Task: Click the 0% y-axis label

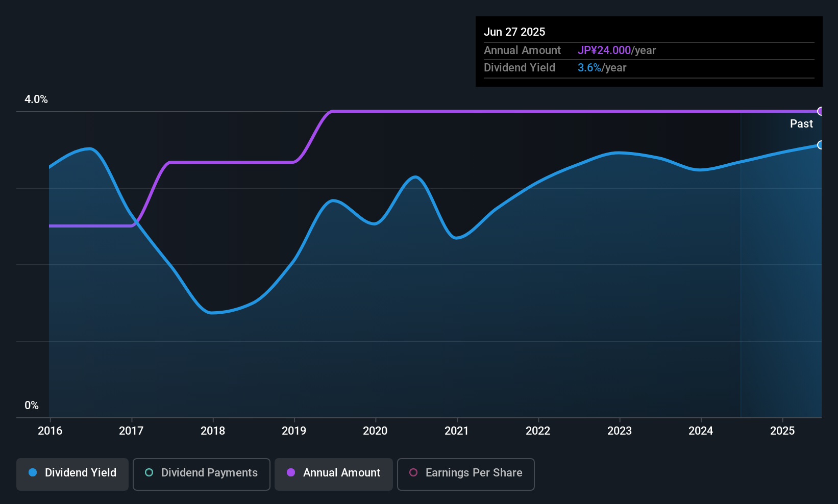Action: (x=32, y=406)
